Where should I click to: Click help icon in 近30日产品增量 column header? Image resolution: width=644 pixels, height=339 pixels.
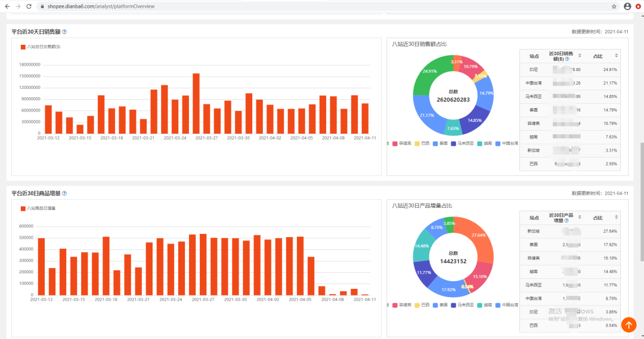pos(567,221)
